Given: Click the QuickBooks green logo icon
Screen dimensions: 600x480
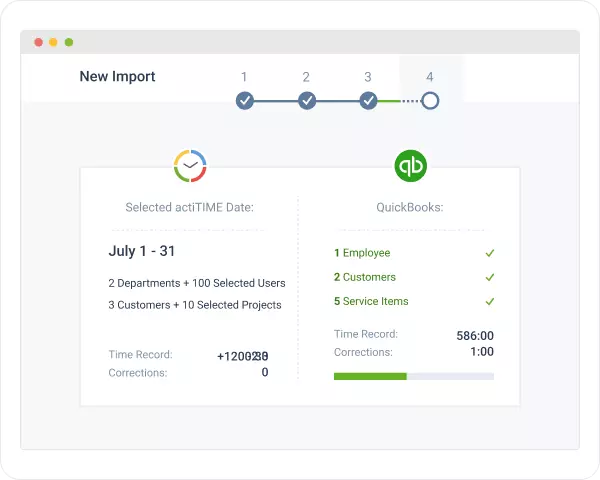Looking at the screenshot, I should coord(411,166).
